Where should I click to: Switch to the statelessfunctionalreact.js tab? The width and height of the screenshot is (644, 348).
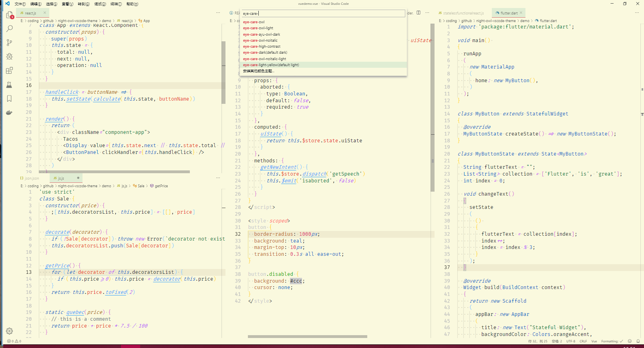(463, 13)
